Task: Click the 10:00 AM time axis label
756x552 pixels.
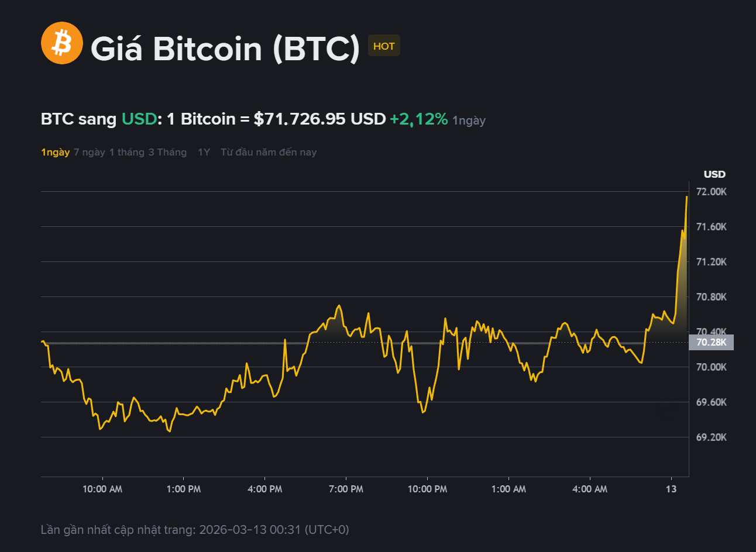Action: (102, 489)
